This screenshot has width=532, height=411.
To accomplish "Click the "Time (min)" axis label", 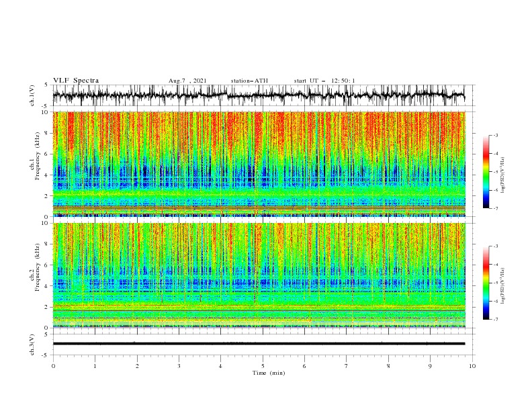I will (x=269, y=373).
